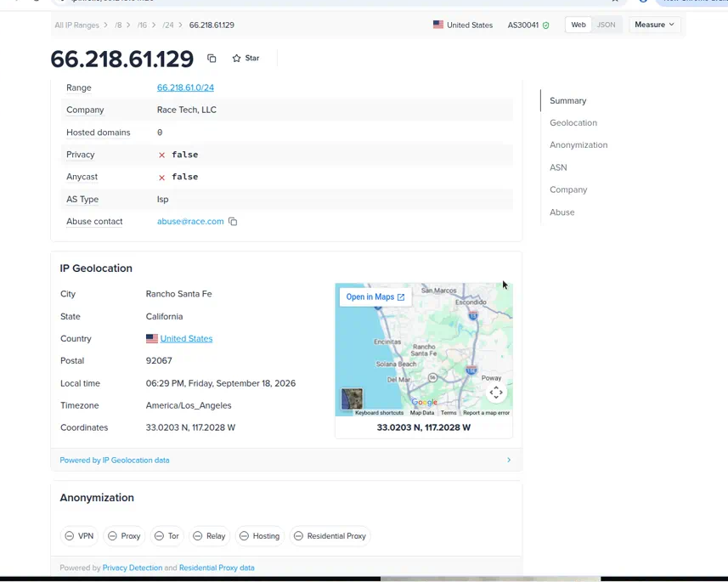Click the Company value Race Tech, LLC

[187, 110]
